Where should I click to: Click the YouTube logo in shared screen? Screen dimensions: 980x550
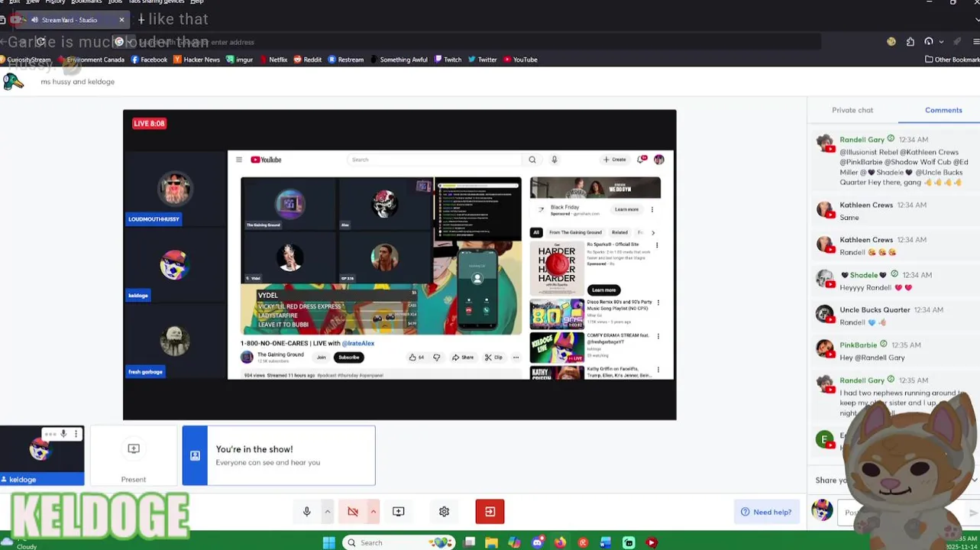click(267, 160)
